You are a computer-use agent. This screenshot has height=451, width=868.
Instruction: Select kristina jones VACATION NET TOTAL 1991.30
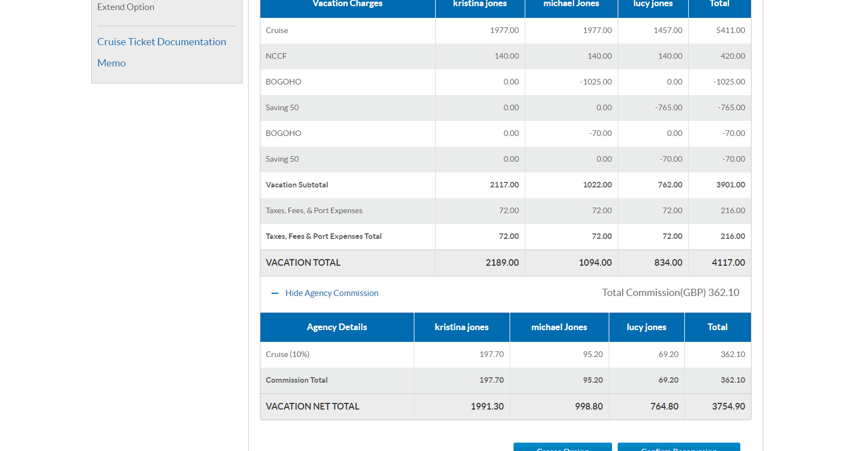click(487, 407)
